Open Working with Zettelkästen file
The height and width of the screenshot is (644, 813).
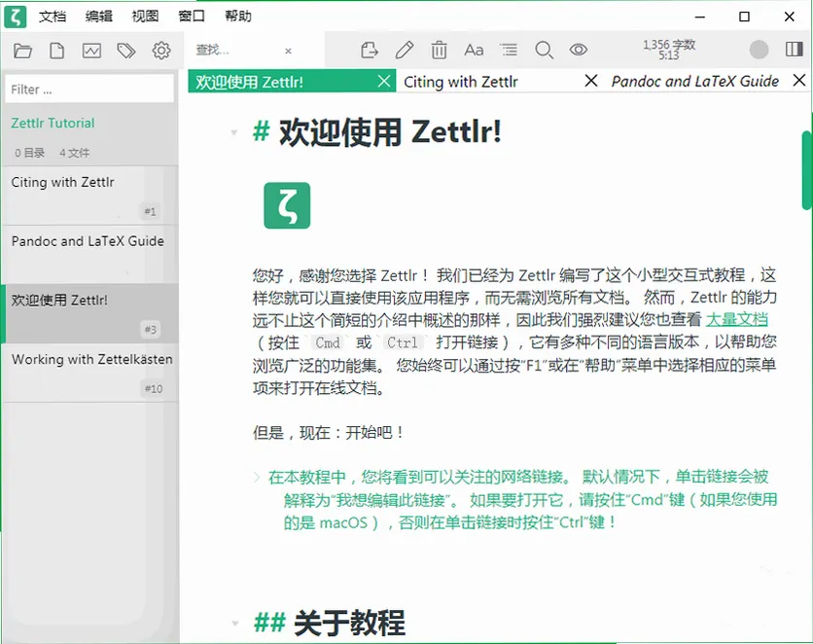pyautogui.click(x=90, y=373)
